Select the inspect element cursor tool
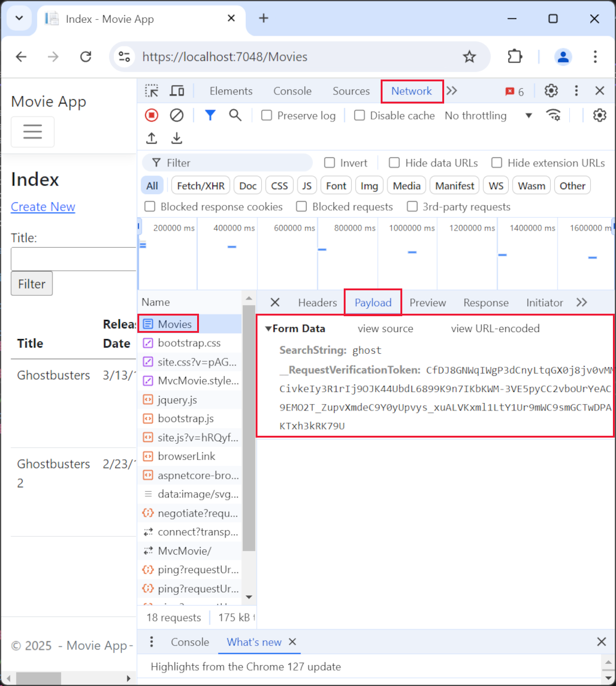Image resolution: width=616 pixels, height=686 pixels. 152,91
